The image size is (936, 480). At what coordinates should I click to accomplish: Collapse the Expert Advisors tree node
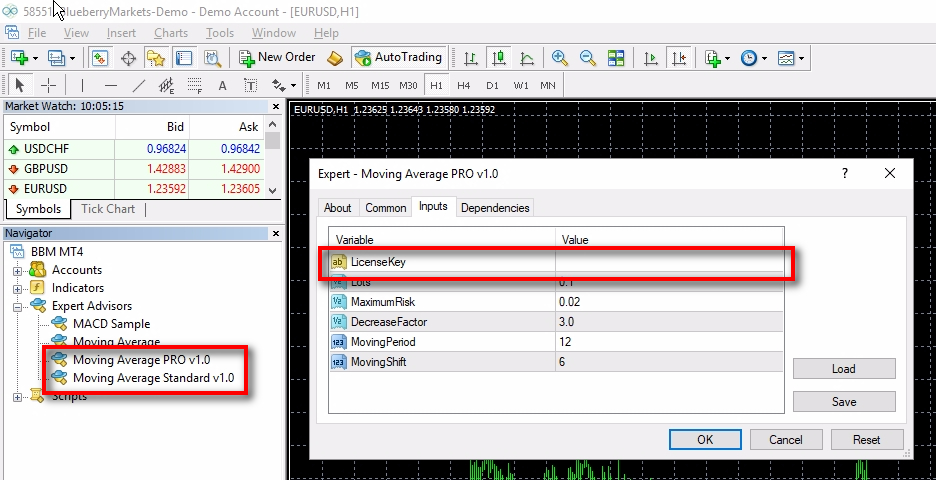pos(17,307)
